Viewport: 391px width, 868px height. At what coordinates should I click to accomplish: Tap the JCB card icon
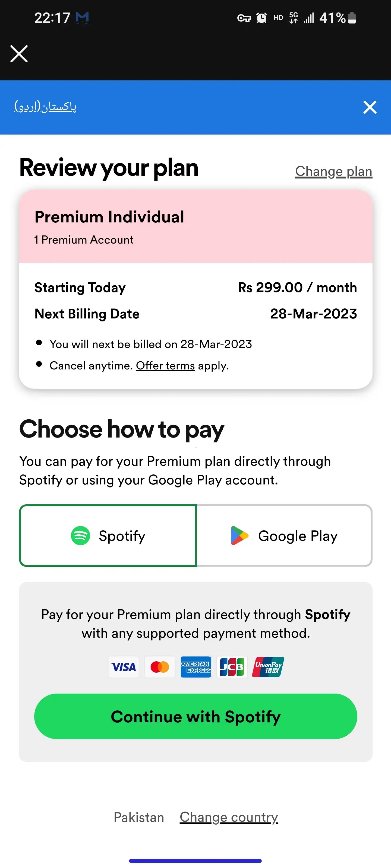coord(232,666)
